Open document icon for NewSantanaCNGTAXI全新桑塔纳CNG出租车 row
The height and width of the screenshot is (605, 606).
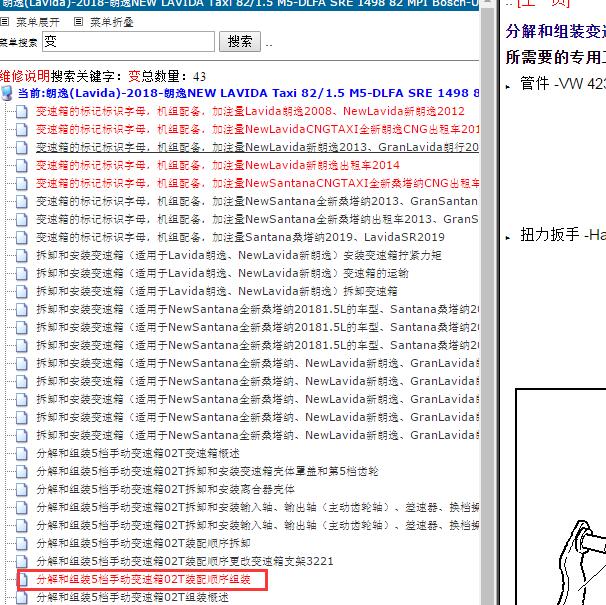click(22, 184)
